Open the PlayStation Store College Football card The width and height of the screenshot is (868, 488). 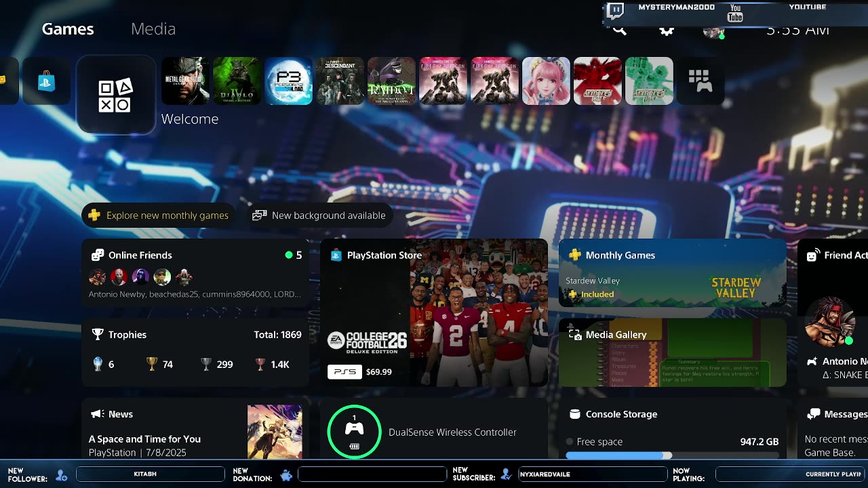[x=434, y=312]
